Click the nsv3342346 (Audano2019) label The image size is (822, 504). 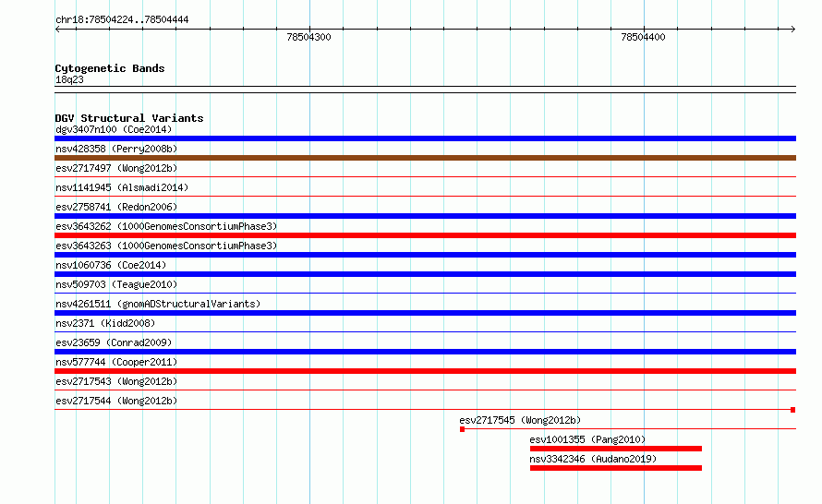pos(593,459)
